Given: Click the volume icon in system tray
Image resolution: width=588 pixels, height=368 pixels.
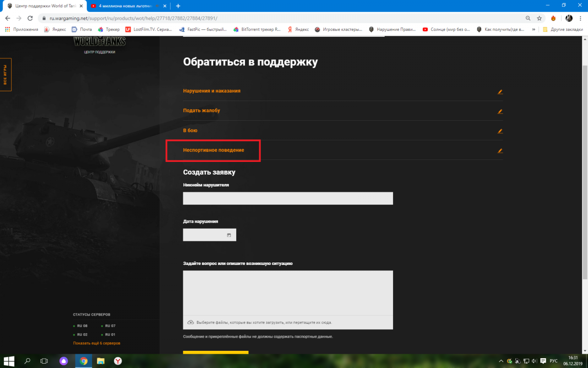Looking at the screenshot, I should (534, 361).
